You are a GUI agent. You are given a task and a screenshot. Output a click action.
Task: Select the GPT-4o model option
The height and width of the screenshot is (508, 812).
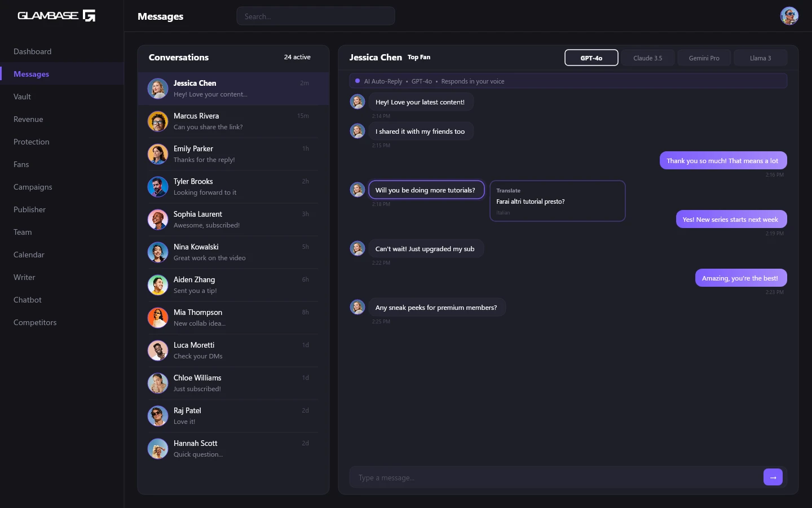591,58
